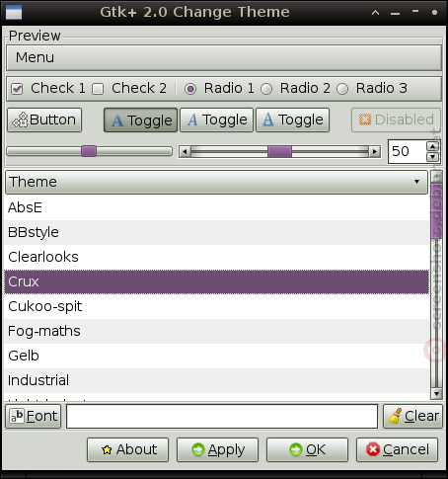Click the broom icon on Clear button

pos(395,416)
